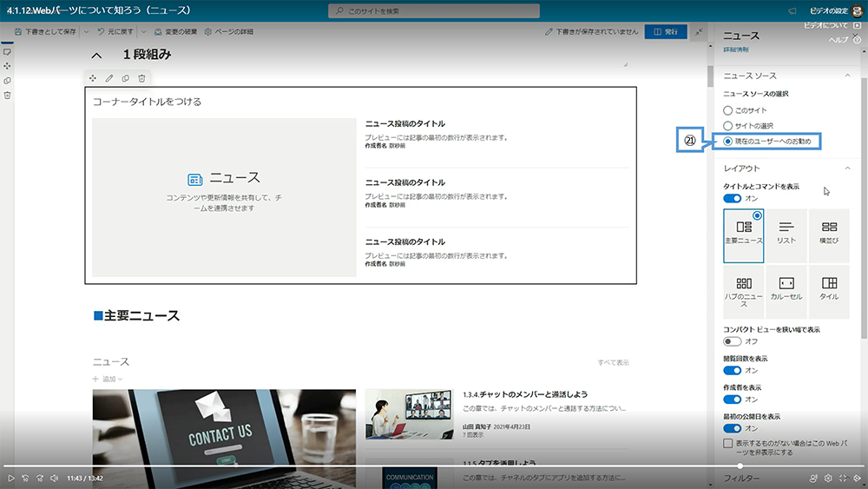Select the 横並び layout tile
Image resolution: width=868 pixels, height=489 pixels.
[829, 235]
